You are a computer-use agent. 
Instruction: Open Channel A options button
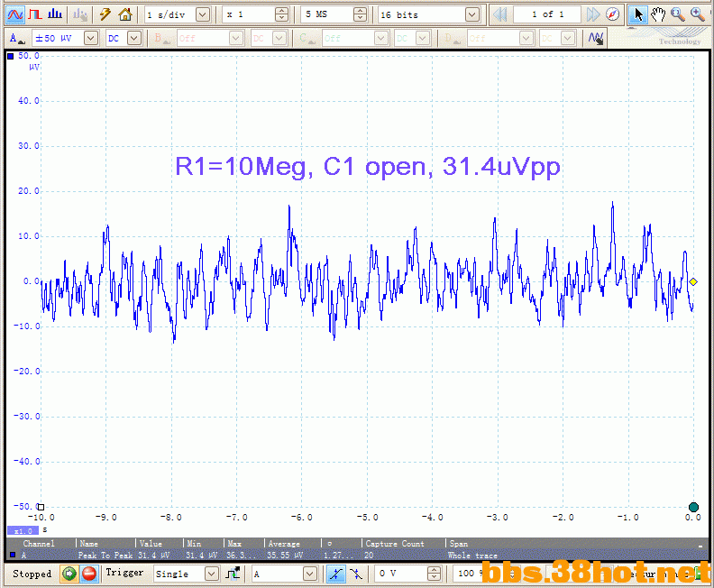[17, 38]
